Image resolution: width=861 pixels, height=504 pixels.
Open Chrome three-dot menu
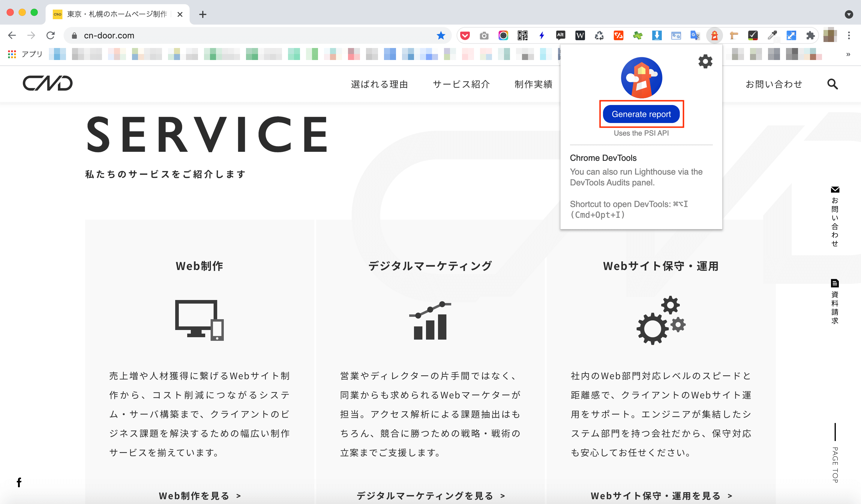[x=849, y=35]
